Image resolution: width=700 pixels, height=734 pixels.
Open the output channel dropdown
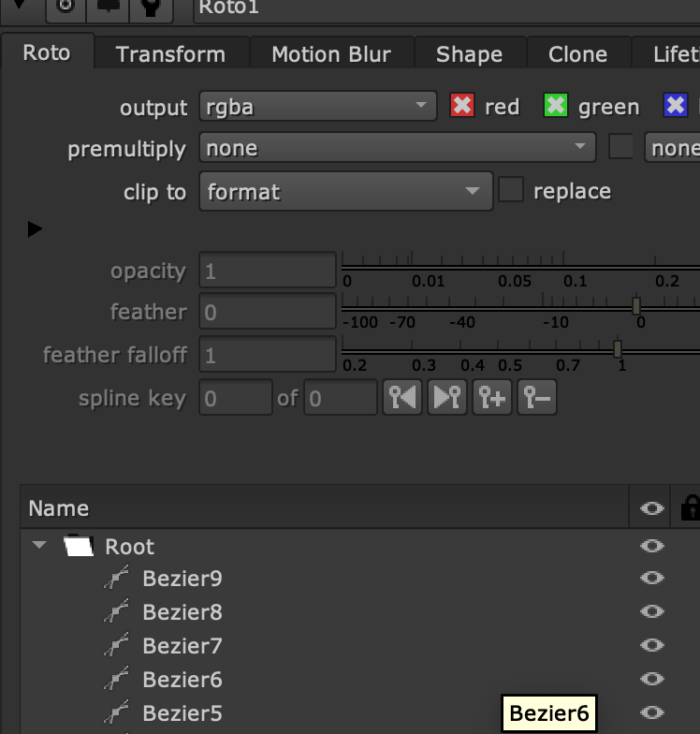tap(317, 107)
